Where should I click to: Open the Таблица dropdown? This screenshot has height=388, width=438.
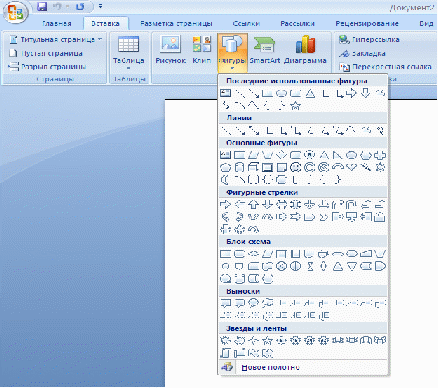point(129,53)
